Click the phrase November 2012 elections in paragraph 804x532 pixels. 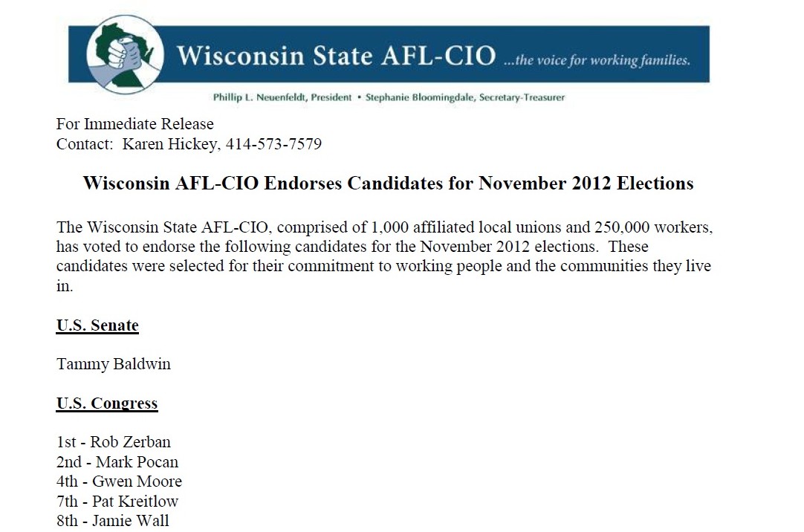pyautogui.click(x=509, y=247)
